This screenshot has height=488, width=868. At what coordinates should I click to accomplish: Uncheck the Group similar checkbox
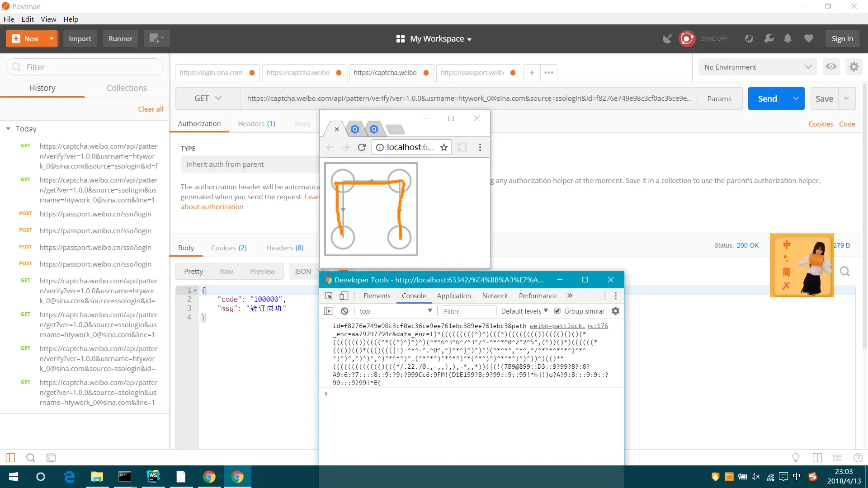pyautogui.click(x=557, y=311)
